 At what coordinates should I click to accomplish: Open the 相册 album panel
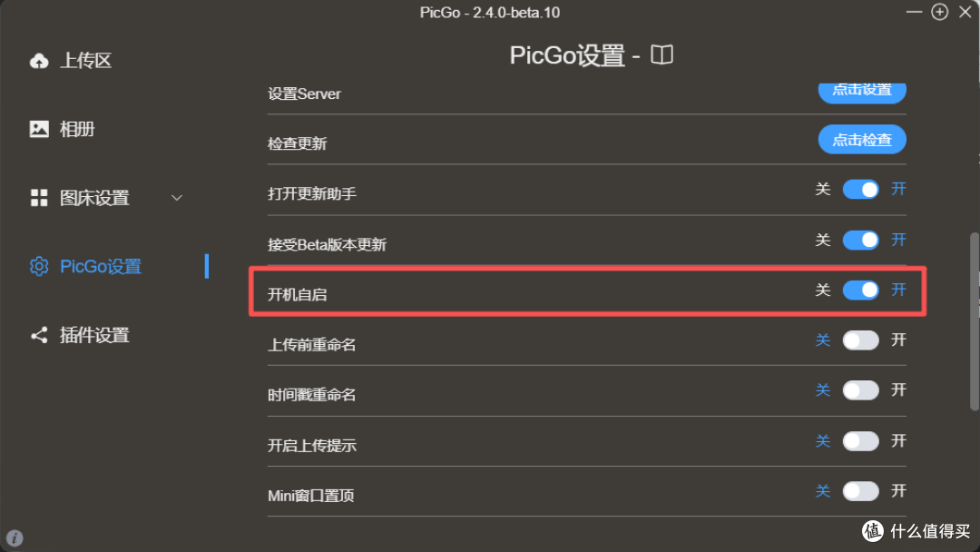pos(39,129)
